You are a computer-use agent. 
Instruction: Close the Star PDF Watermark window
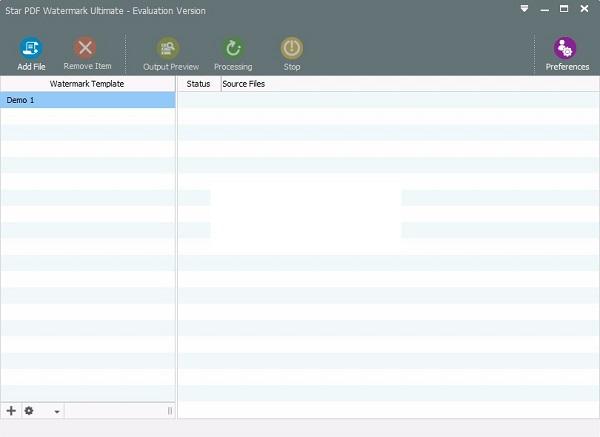pyautogui.click(x=584, y=8)
